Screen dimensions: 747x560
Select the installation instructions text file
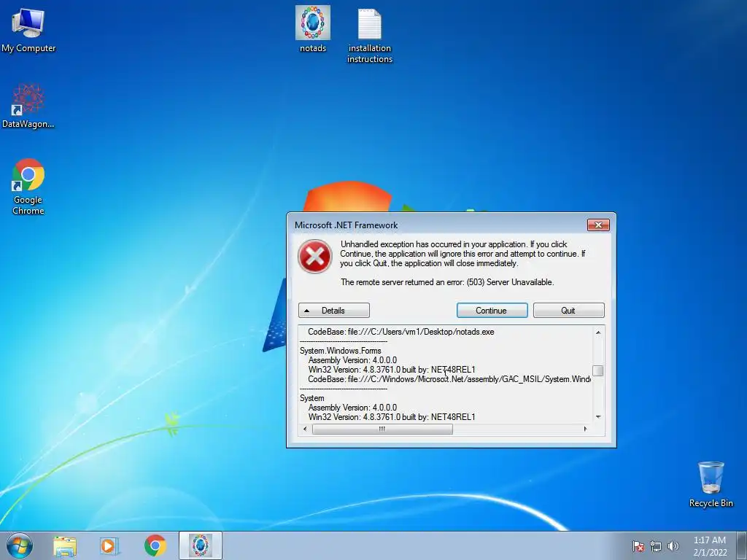[370, 36]
